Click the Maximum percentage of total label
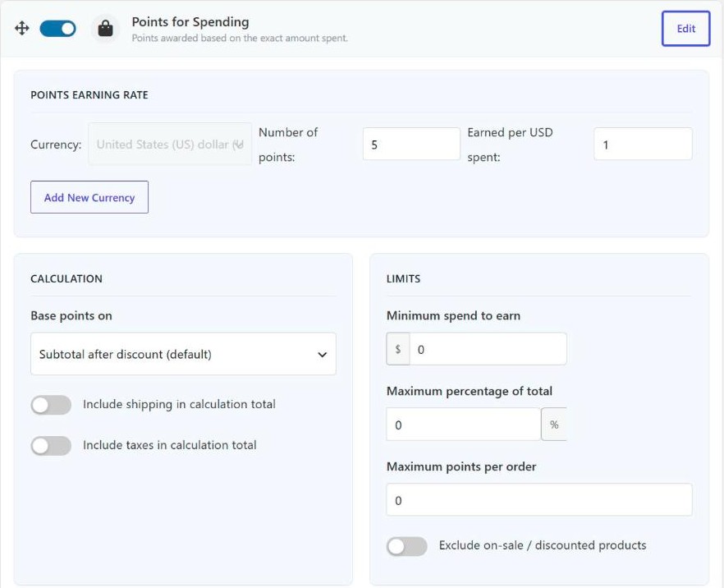The width and height of the screenshot is (724, 588). [x=470, y=391]
